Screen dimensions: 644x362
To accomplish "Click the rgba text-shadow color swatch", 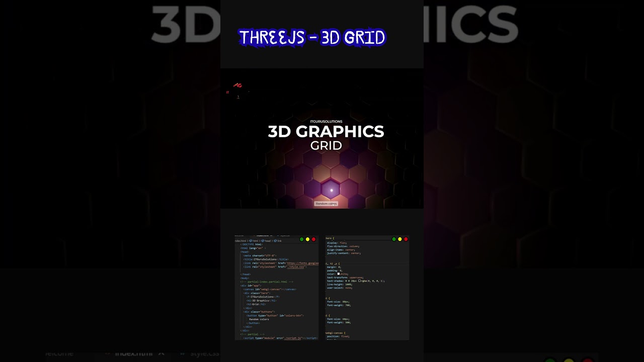I will tap(359, 281).
